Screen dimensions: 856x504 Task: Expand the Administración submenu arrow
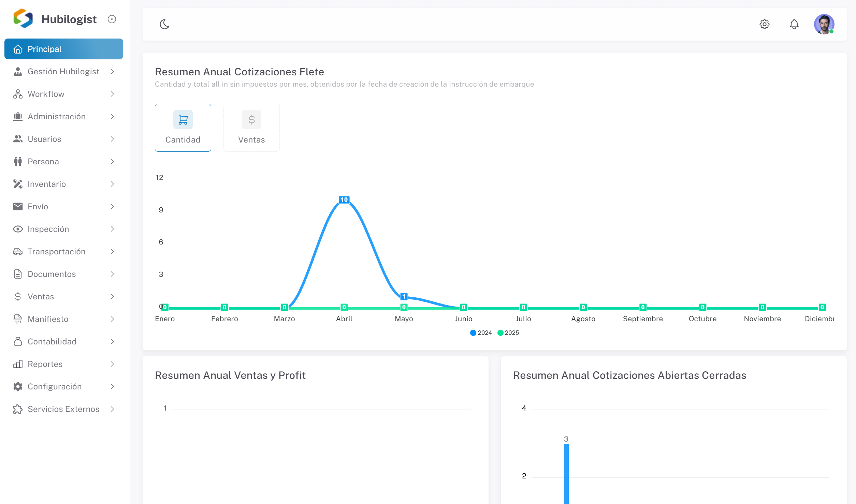(112, 117)
